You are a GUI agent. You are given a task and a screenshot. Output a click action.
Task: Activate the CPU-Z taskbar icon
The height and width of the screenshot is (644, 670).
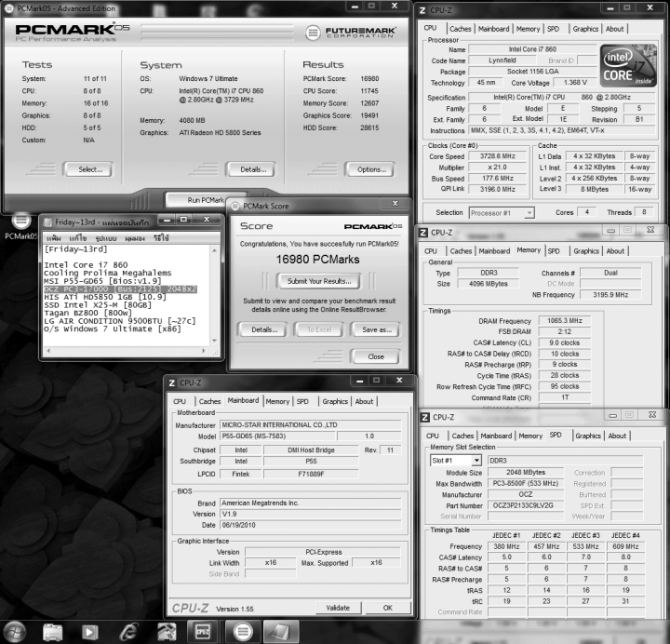click(203, 632)
